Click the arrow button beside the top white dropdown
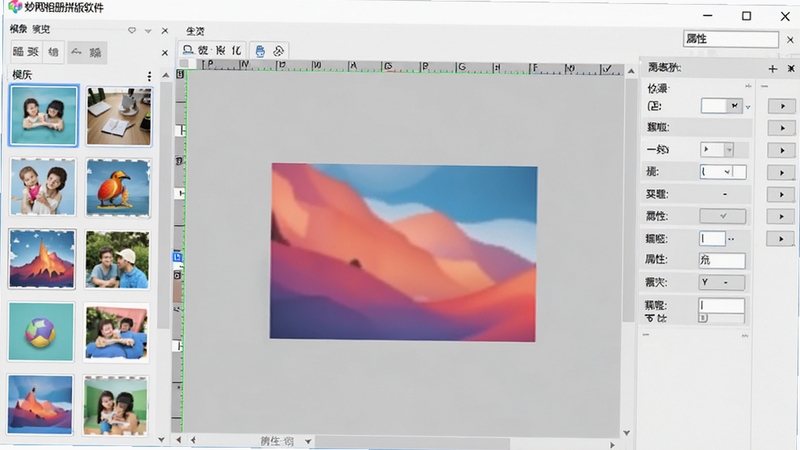This screenshot has width=800, height=450. 782,106
